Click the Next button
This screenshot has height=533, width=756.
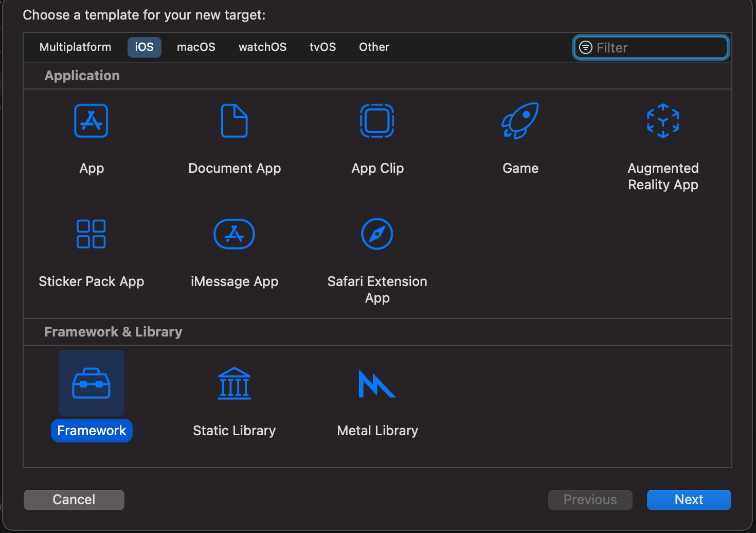click(x=689, y=500)
